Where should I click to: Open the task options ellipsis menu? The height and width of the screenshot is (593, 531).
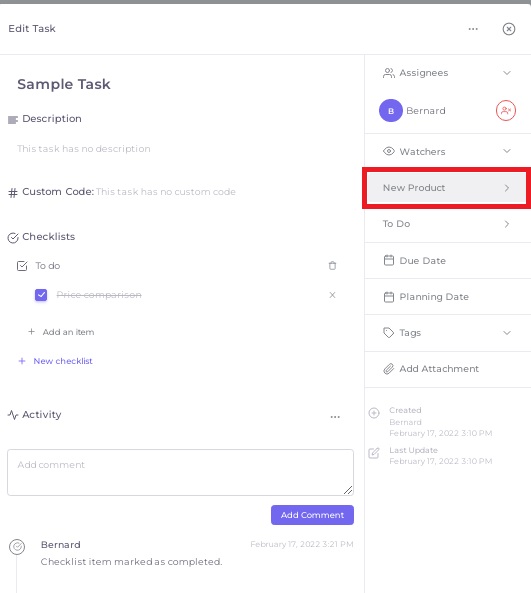pyautogui.click(x=473, y=29)
